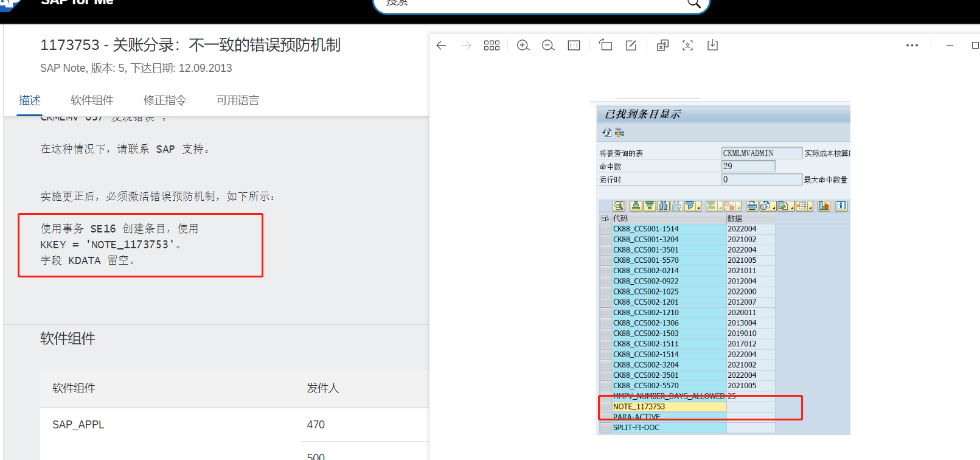Click the chart graphic icon in the table toolbar
Screen dimensions: 980x460
[824, 206]
